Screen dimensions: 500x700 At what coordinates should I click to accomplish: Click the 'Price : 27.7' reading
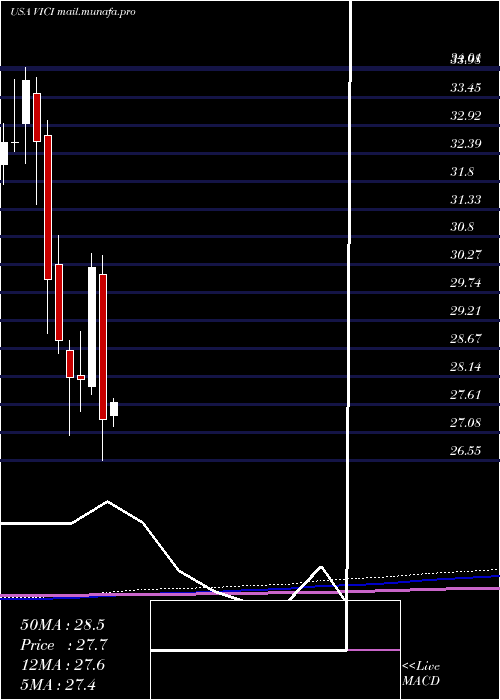pos(63,645)
